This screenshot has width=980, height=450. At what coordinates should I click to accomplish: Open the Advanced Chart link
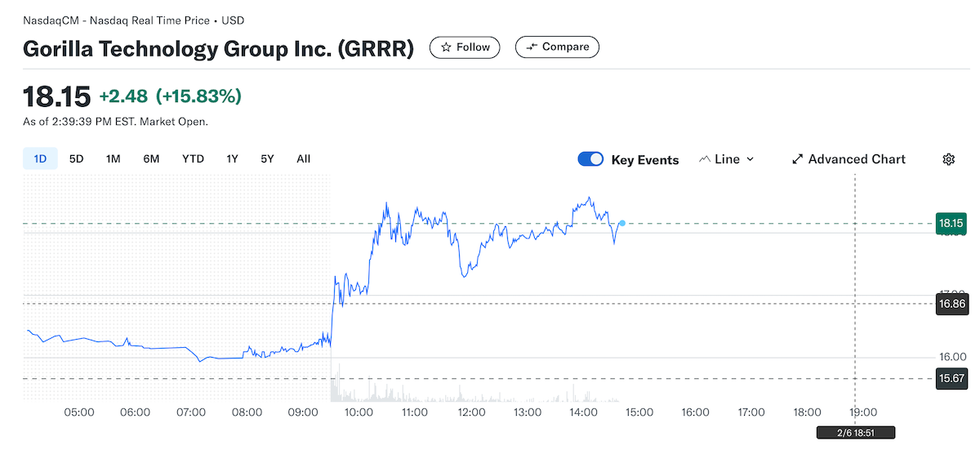point(857,159)
